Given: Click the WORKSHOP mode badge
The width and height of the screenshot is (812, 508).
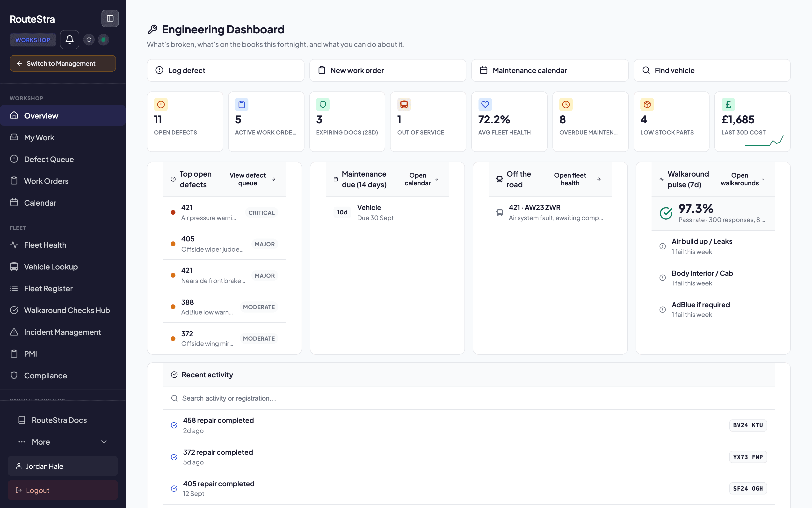Looking at the screenshot, I should pos(33,40).
